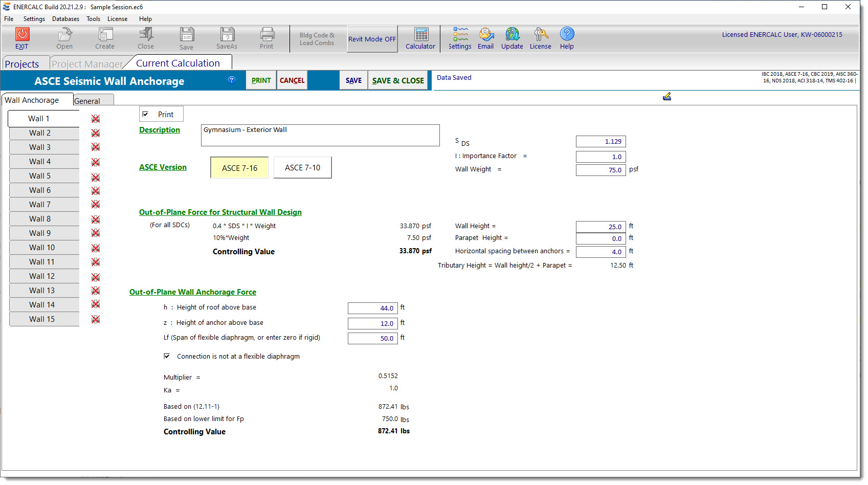Click the Wall Weight input field

pos(600,170)
